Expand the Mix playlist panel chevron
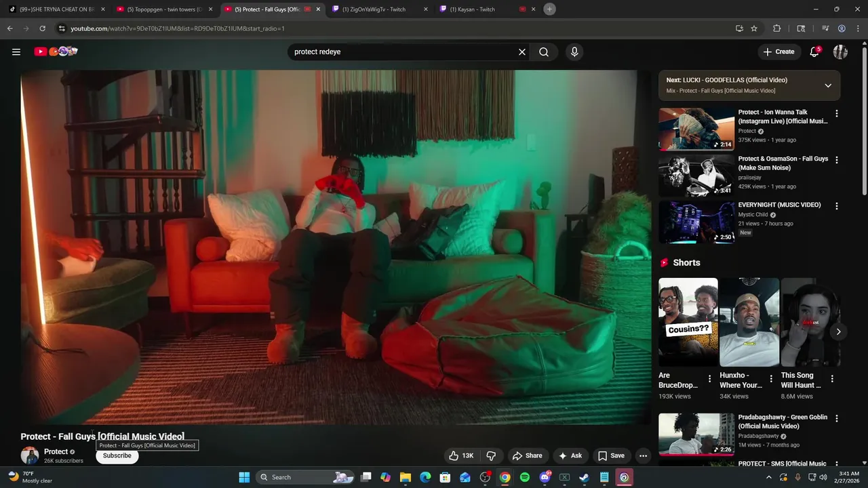Image resolution: width=868 pixels, height=488 pixels. [x=828, y=85]
